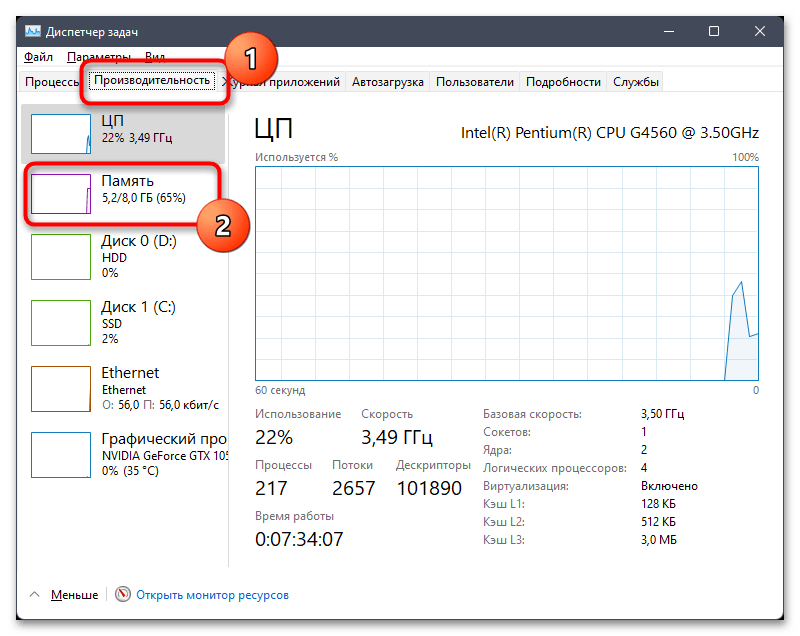Click the 101890 descriptors value

tap(429, 488)
